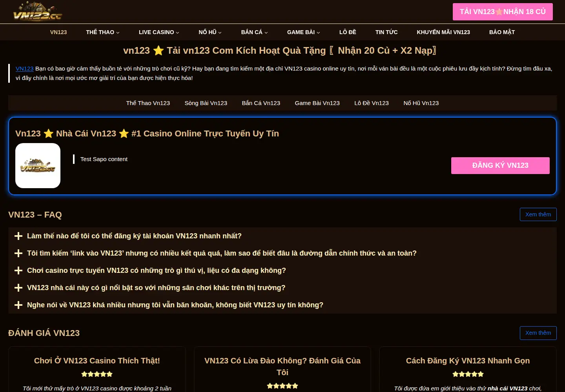Open the THỂ THAO dropdown menu
Screen dimensions: 565x392
(x=103, y=32)
